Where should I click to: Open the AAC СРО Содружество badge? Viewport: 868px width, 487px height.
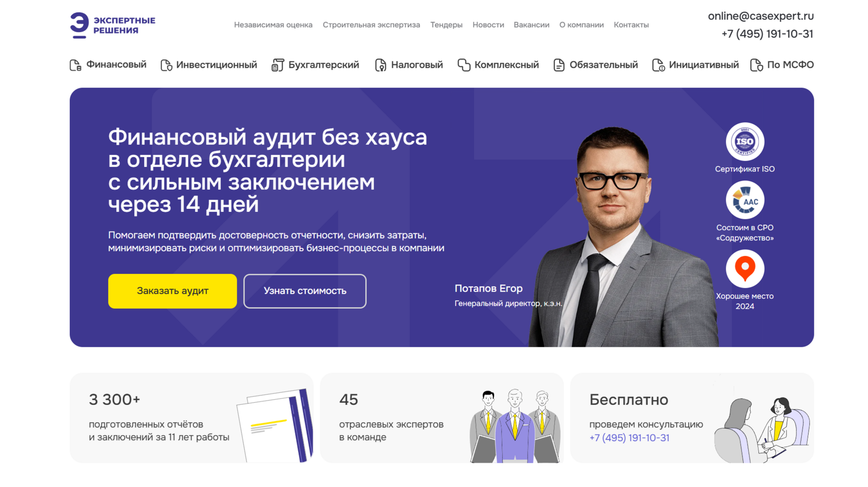(x=745, y=200)
